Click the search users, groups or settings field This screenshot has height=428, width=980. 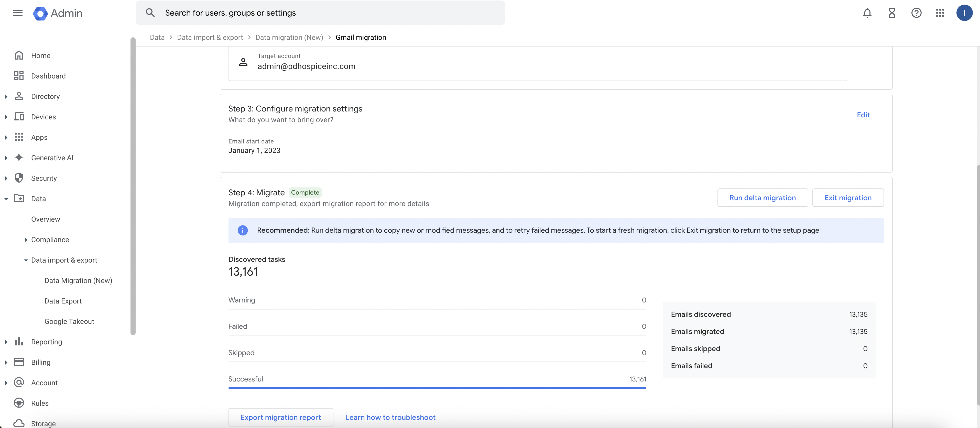(x=320, y=13)
